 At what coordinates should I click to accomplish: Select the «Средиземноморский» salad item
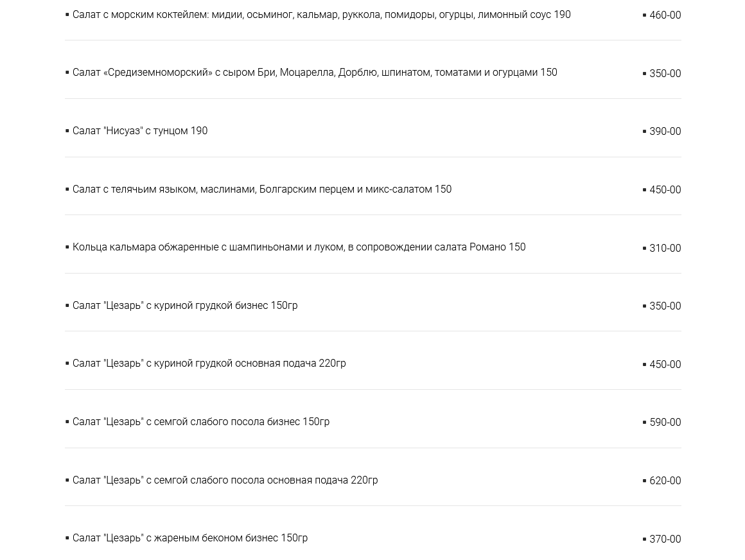[x=315, y=73]
